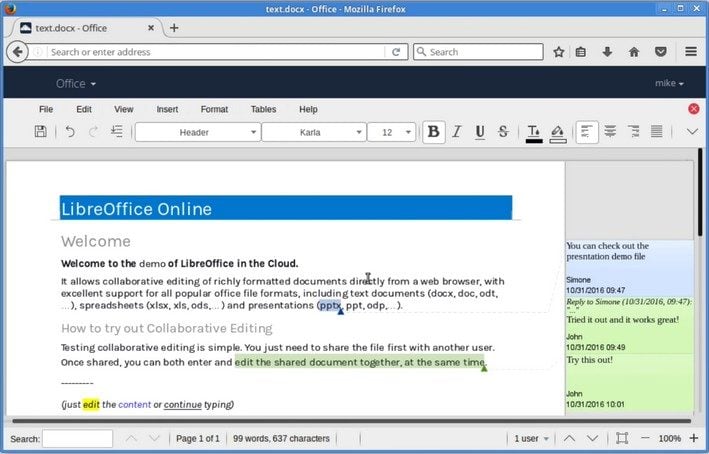
Task: Click Page 1 of 1 status
Action: pos(198,438)
